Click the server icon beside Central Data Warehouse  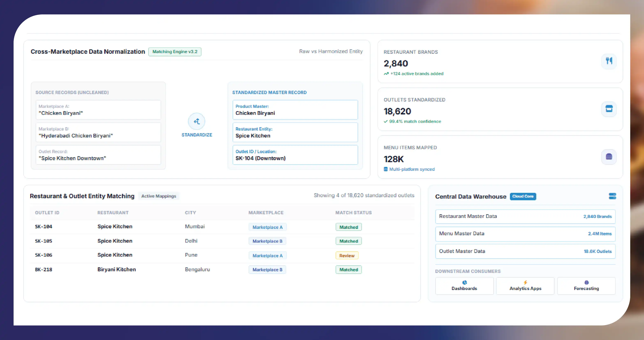click(612, 196)
